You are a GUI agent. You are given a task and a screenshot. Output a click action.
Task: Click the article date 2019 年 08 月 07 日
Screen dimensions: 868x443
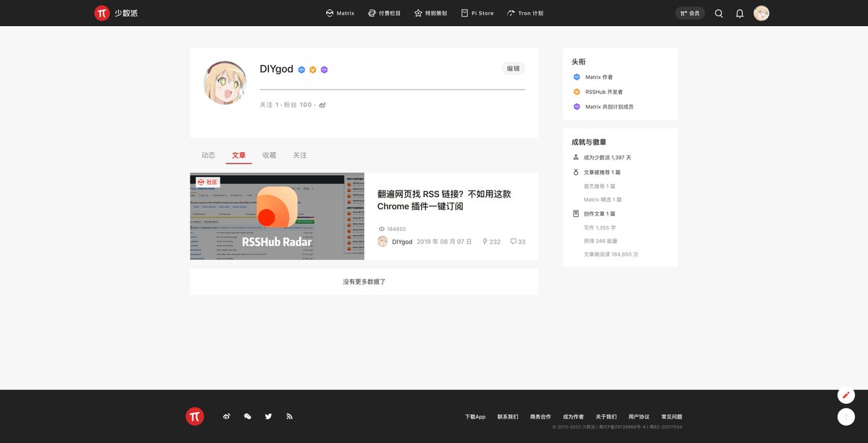444,242
